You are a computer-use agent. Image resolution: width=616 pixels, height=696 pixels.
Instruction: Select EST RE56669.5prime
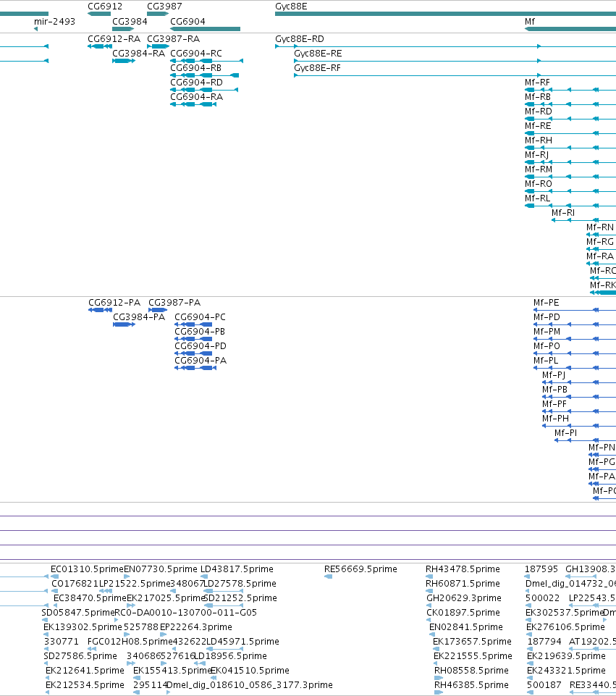point(360,569)
